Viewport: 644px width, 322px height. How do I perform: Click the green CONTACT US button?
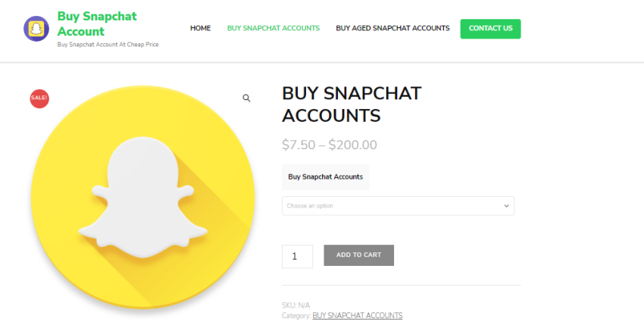click(490, 29)
